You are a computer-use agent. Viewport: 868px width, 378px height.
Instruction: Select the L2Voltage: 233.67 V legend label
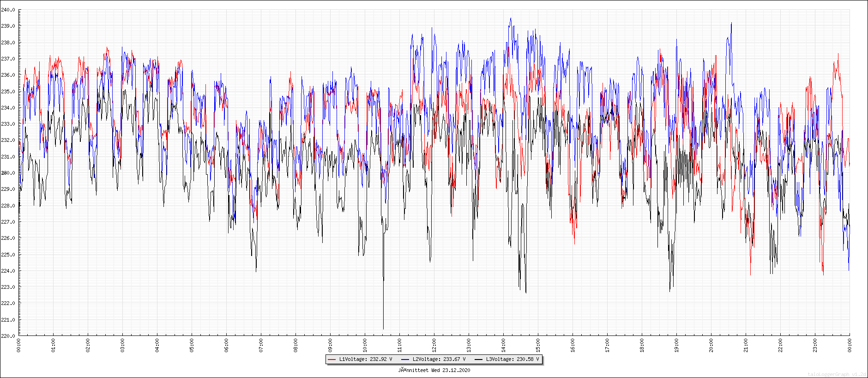click(x=439, y=360)
